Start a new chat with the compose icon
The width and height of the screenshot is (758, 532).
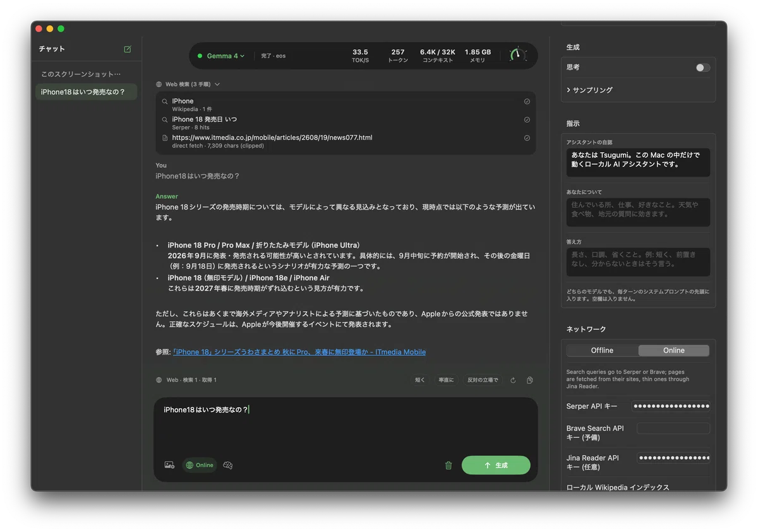pyautogui.click(x=128, y=49)
